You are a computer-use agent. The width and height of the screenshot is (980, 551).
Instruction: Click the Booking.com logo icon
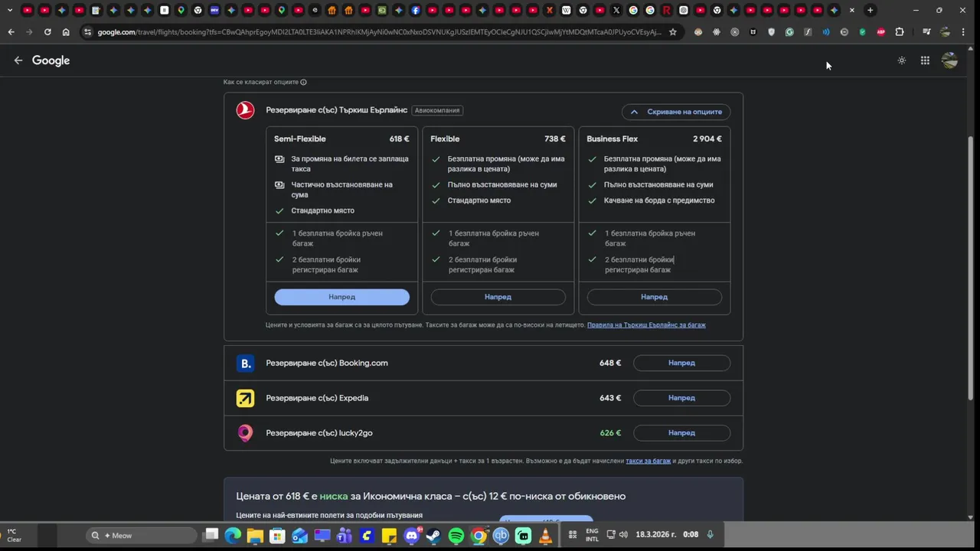[245, 364]
